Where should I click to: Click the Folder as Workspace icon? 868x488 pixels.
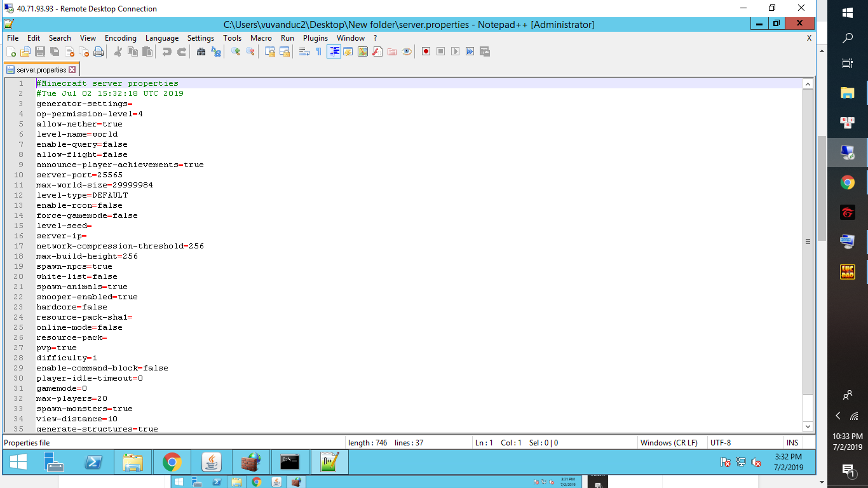point(392,51)
